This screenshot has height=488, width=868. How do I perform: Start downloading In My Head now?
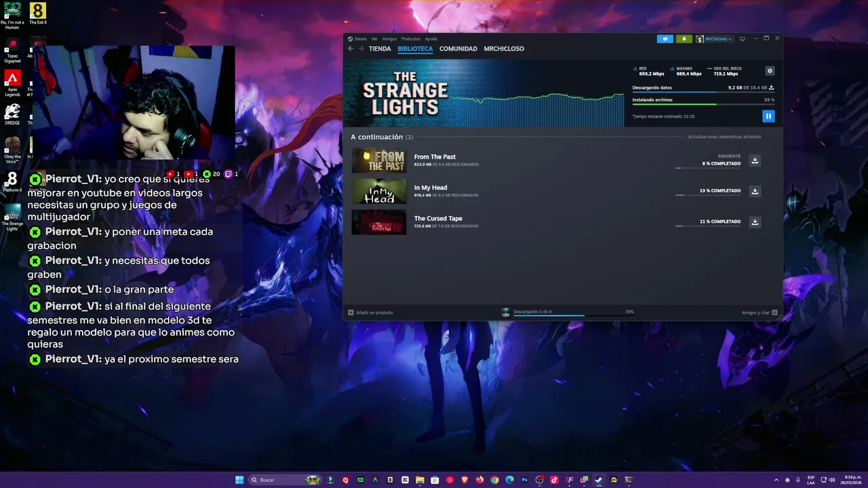coord(755,191)
